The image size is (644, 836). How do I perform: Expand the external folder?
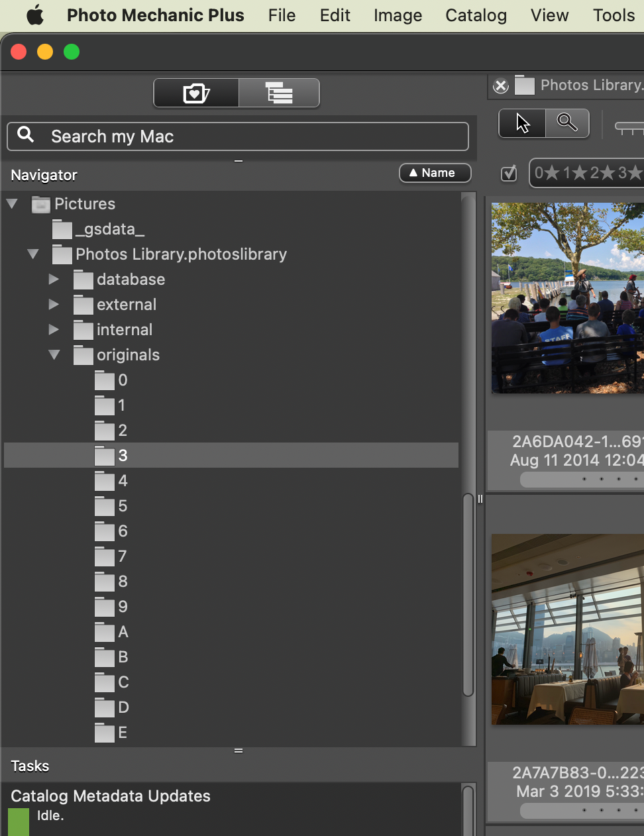pos(54,305)
